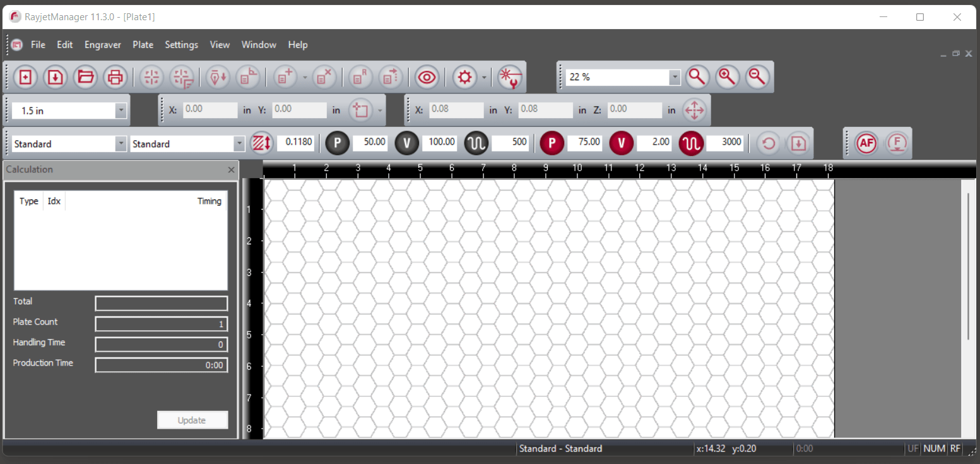
Task: Click the material thickness toggle icon
Action: point(261,143)
